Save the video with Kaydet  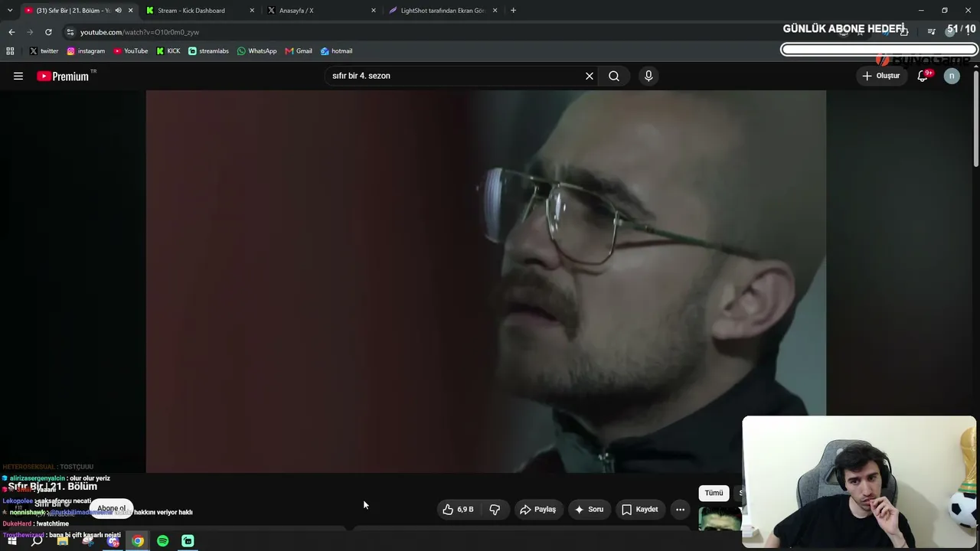[x=639, y=509]
